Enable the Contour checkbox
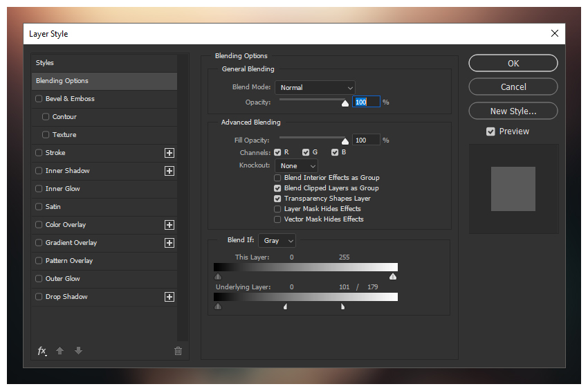The image size is (588, 391). point(46,117)
